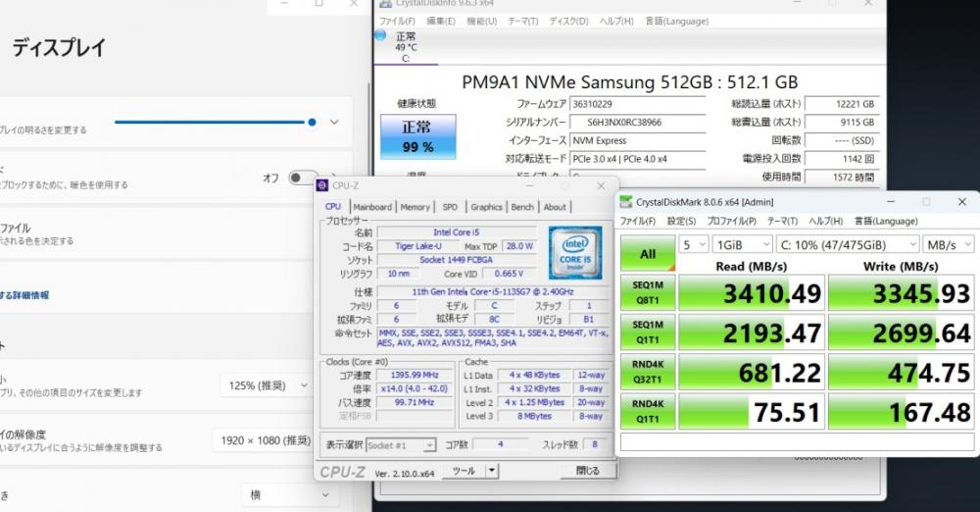Switch to the Graphics tab in CPU-Z
Image resolution: width=980 pixels, height=512 pixels.
pyautogui.click(x=486, y=207)
